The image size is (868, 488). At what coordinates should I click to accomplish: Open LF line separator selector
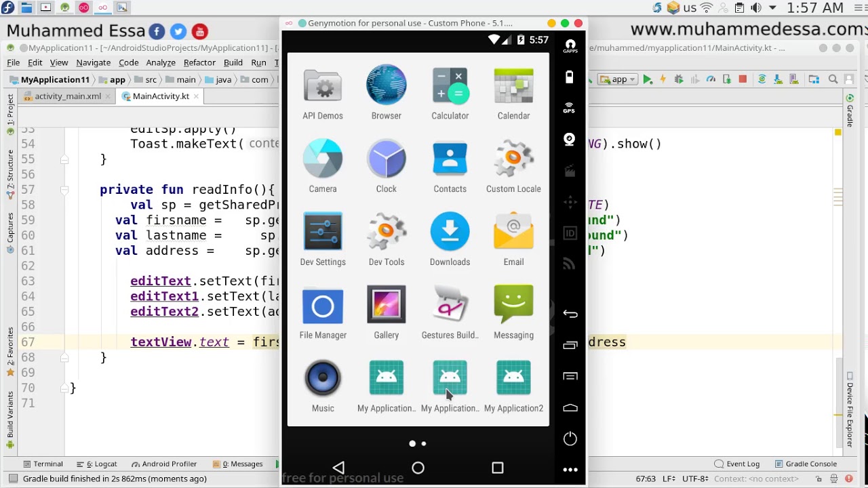pos(669,479)
